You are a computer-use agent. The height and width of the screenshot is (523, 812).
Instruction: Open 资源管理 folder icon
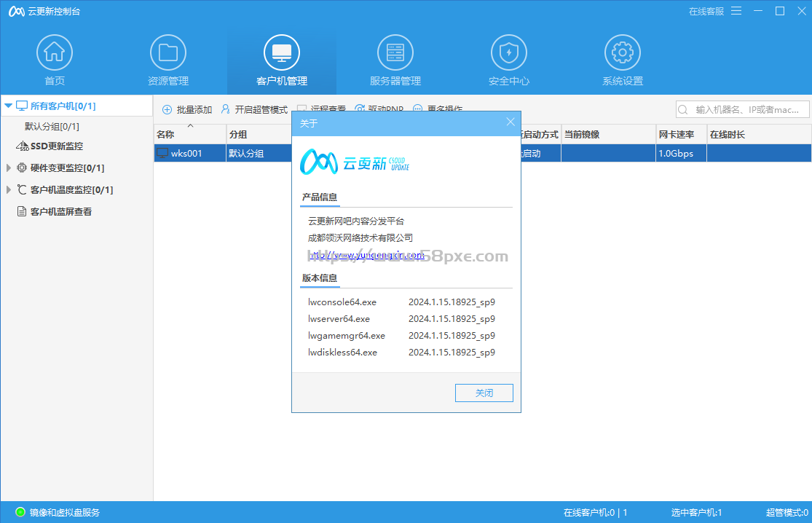coord(167,53)
